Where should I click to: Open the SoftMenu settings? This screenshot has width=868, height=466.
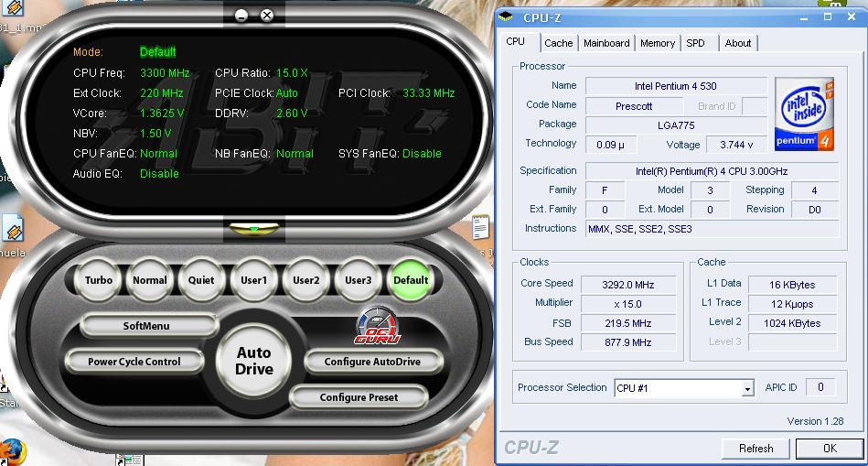click(149, 326)
